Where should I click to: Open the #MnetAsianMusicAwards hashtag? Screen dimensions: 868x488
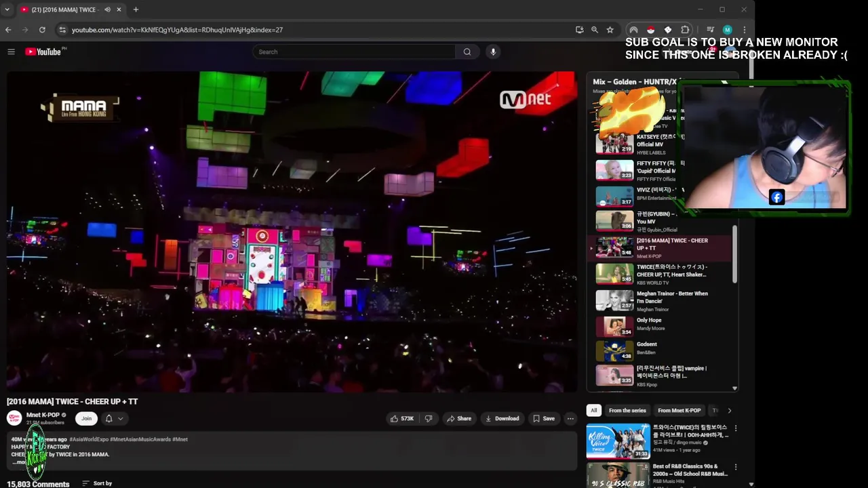140,439
